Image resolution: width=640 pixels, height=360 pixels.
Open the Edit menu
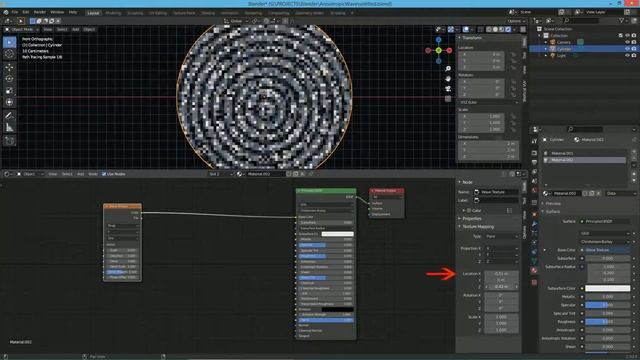26,12
